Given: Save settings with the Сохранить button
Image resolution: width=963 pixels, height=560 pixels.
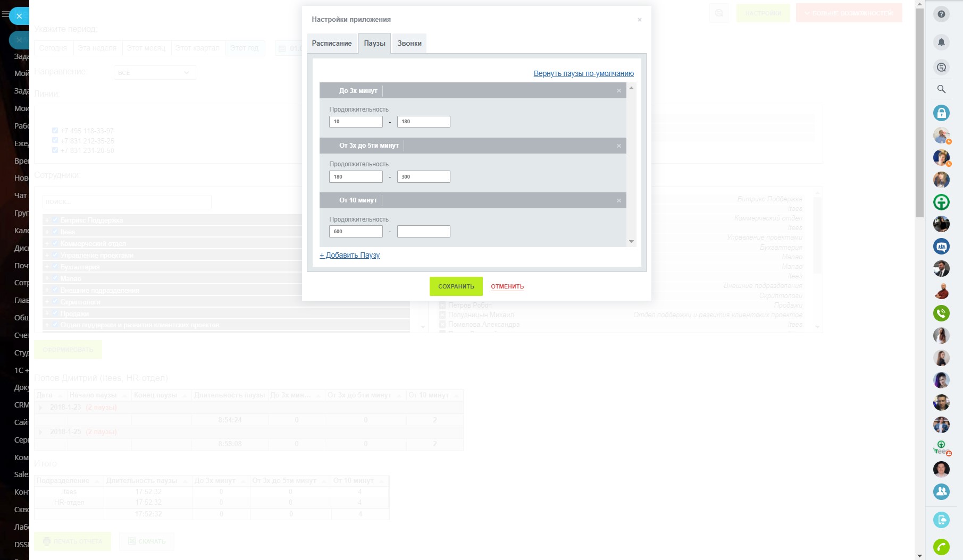Looking at the screenshot, I should tap(456, 286).
